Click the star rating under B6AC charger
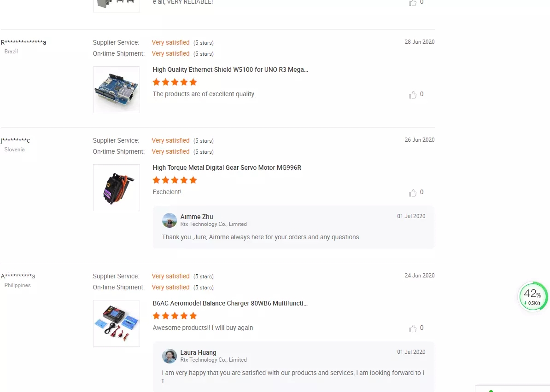The image size is (550, 392). pyautogui.click(x=175, y=316)
